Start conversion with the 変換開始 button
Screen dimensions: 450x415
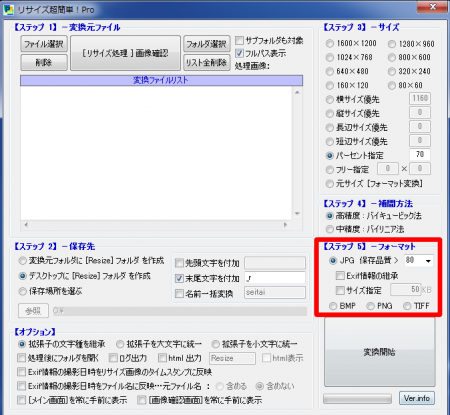tap(380, 352)
